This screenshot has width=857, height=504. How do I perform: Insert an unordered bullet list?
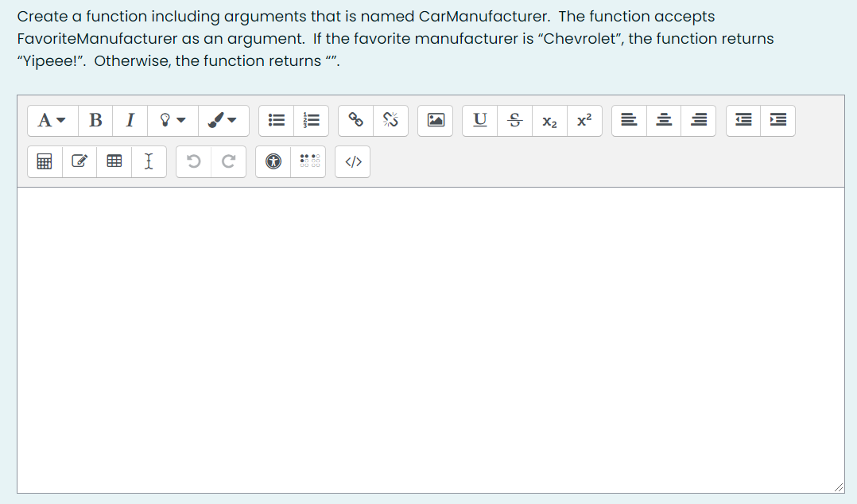[x=277, y=120]
